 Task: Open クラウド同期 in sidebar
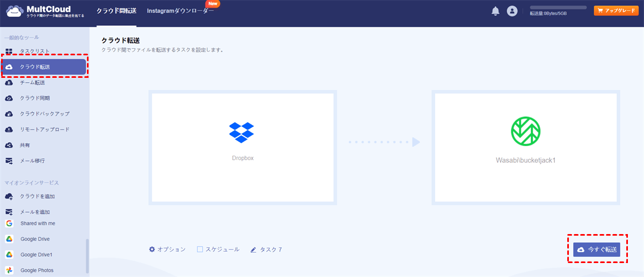click(35, 98)
